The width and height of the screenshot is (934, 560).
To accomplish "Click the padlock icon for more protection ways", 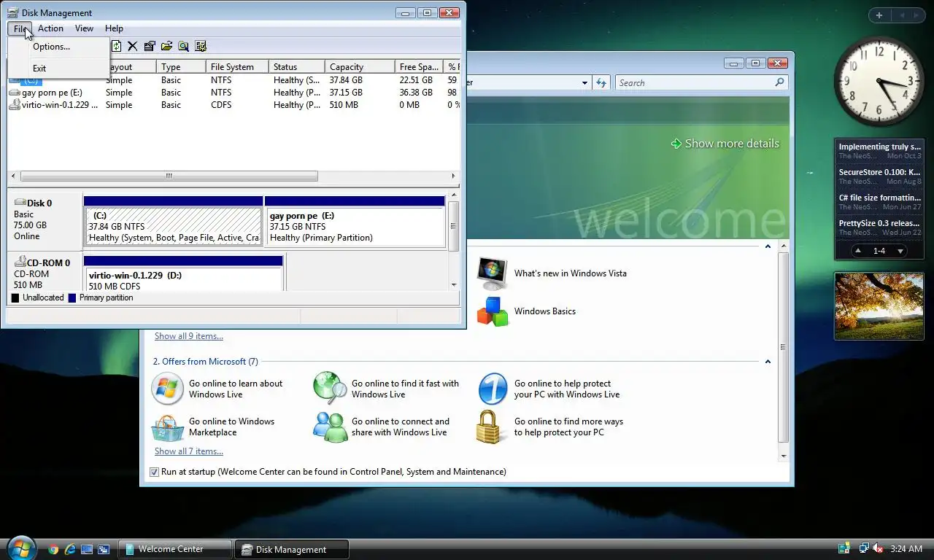I will [490, 427].
